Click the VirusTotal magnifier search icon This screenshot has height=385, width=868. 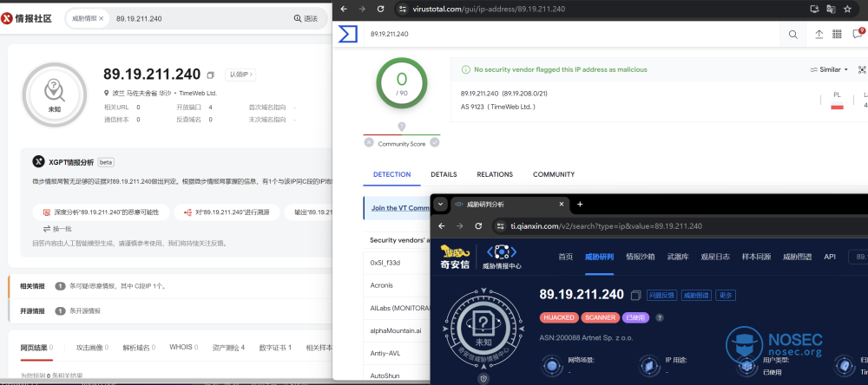pyautogui.click(x=792, y=35)
